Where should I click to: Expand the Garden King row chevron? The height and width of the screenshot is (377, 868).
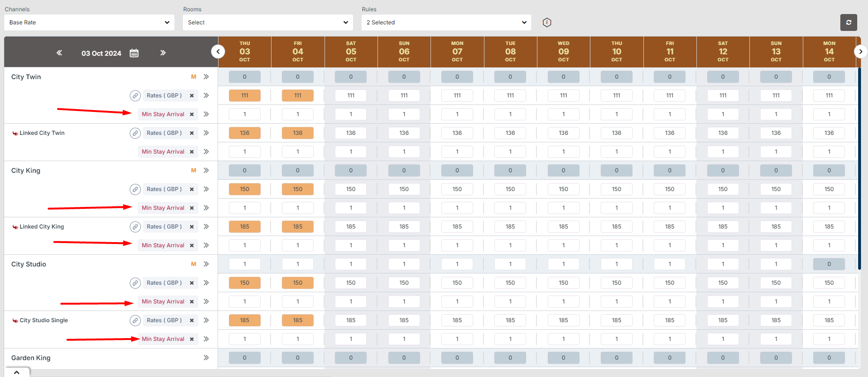coord(206,358)
